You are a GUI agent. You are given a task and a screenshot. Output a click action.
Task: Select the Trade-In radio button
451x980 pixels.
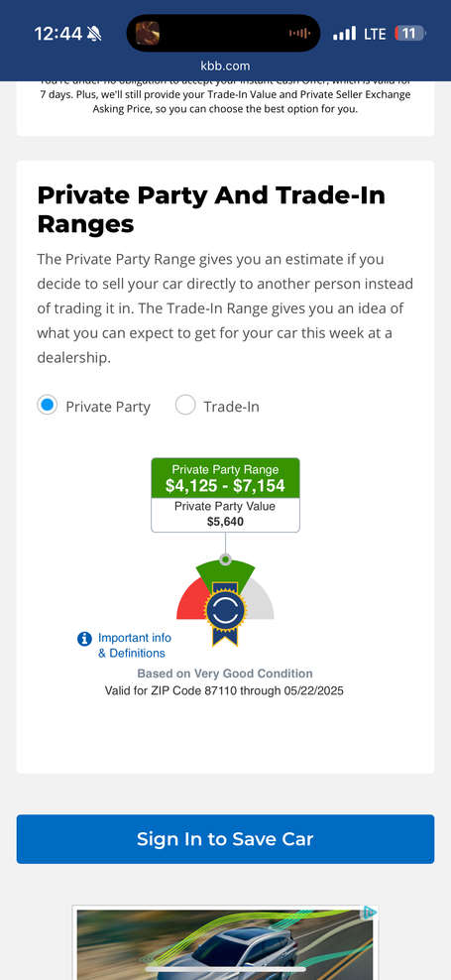(x=185, y=405)
